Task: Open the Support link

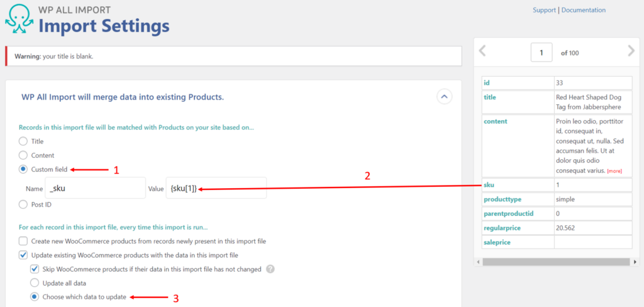Action: pyautogui.click(x=544, y=10)
